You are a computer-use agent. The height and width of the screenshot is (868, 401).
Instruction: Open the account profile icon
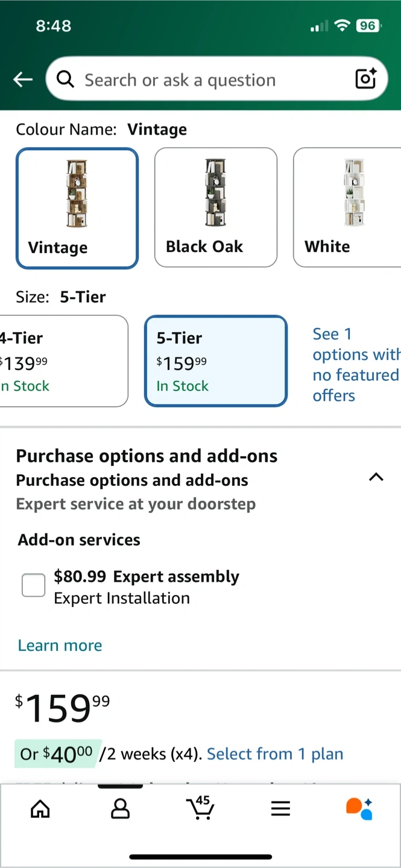tap(121, 808)
